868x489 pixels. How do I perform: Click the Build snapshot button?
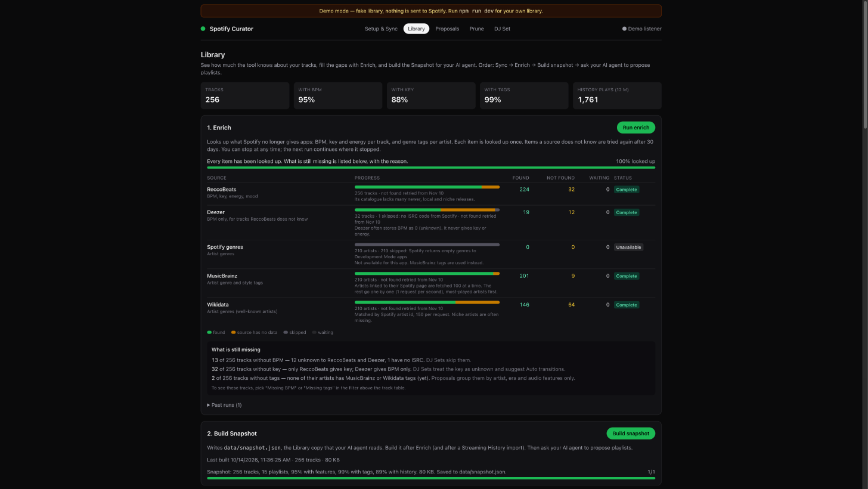point(631,434)
